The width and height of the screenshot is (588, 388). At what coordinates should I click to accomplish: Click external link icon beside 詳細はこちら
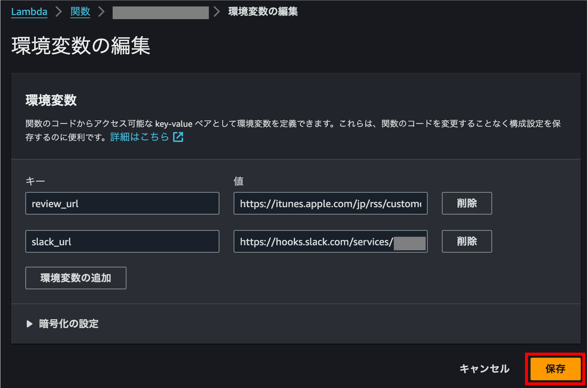[178, 137]
